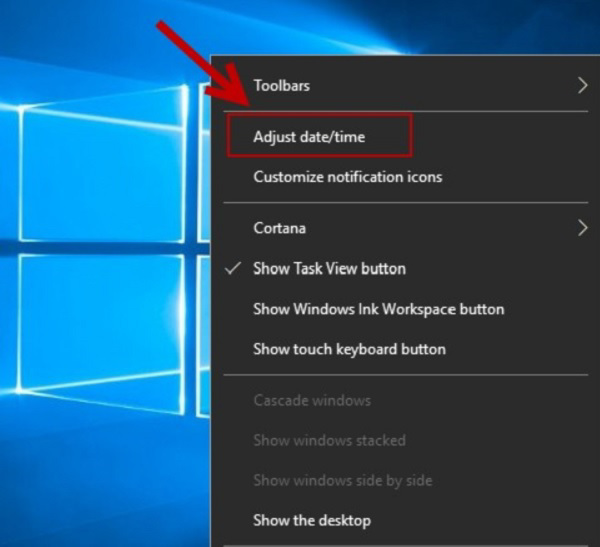Select Show the desktop
Viewport: 600px width, 547px height.
(312, 520)
